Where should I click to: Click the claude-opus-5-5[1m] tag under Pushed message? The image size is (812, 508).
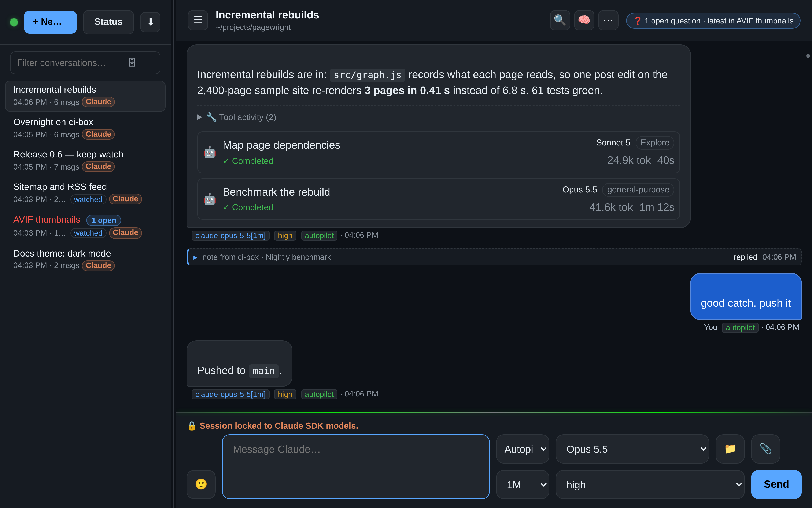pos(230,394)
